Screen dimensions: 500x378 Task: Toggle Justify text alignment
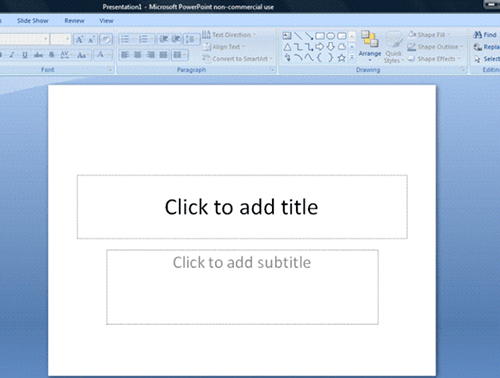coord(163,55)
